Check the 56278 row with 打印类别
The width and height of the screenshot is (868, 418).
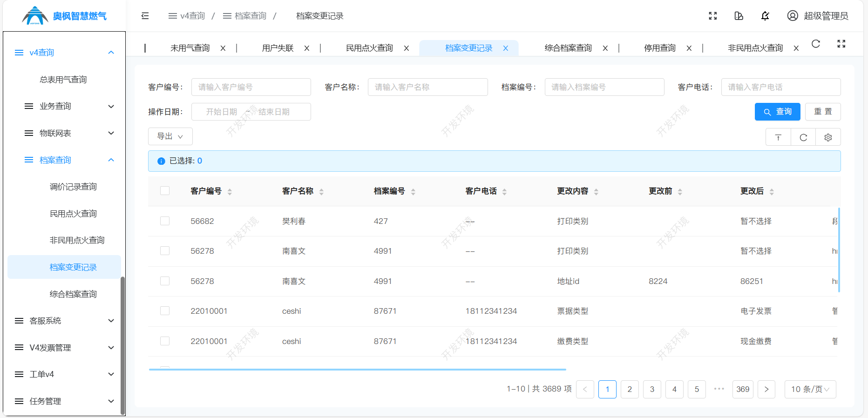click(x=165, y=251)
